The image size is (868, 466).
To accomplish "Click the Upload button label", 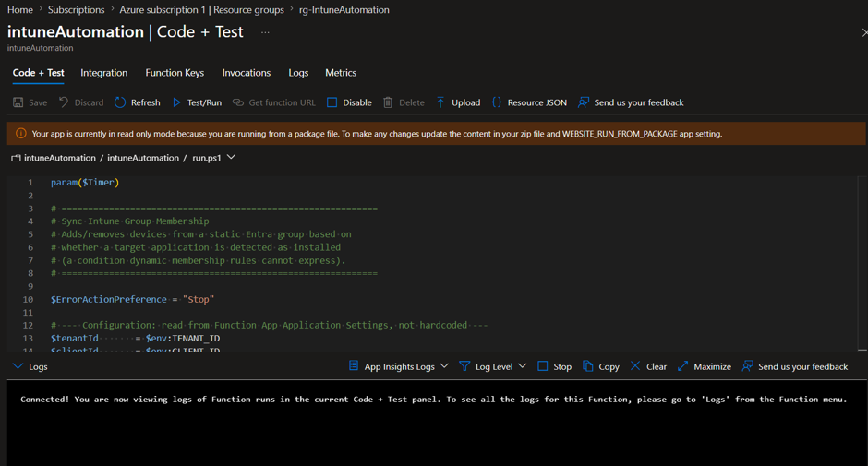I will [x=466, y=102].
